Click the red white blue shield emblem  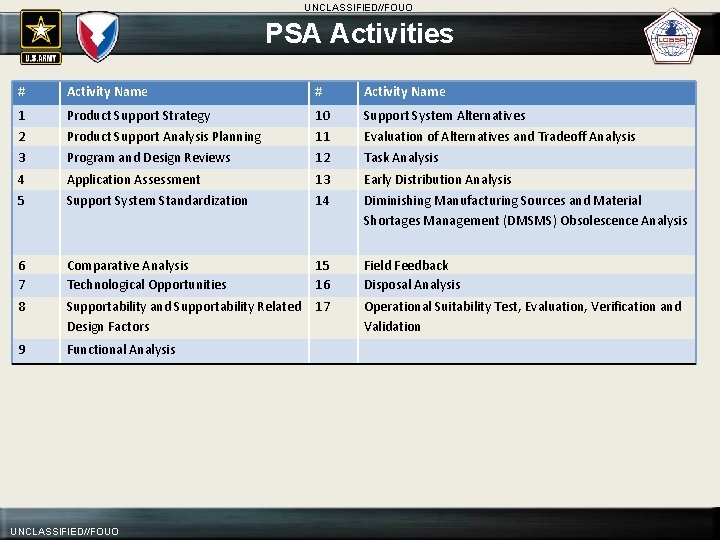[97, 37]
